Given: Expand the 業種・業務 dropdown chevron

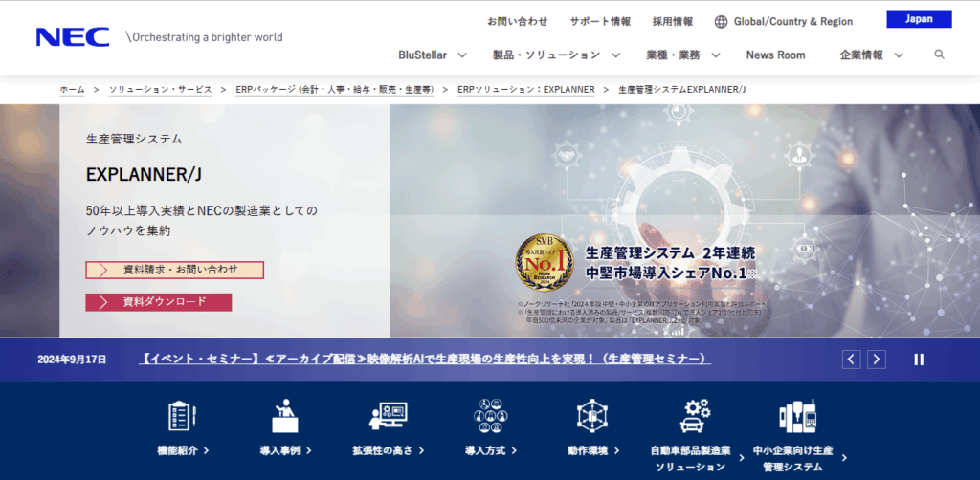Looking at the screenshot, I should (716, 55).
